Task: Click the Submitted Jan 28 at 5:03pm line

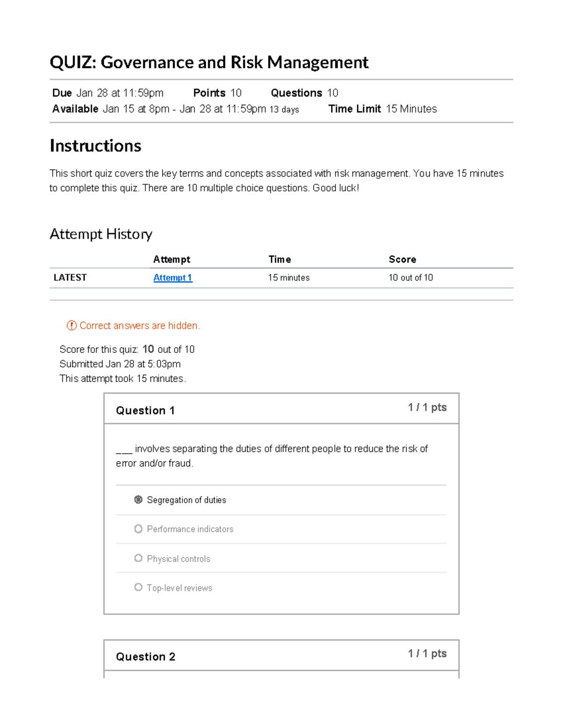Action: (120, 364)
